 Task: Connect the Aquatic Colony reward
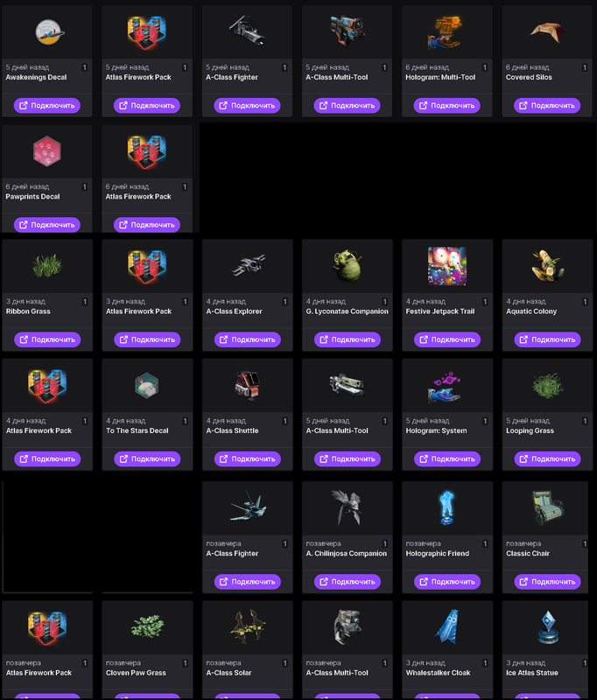[547, 339]
